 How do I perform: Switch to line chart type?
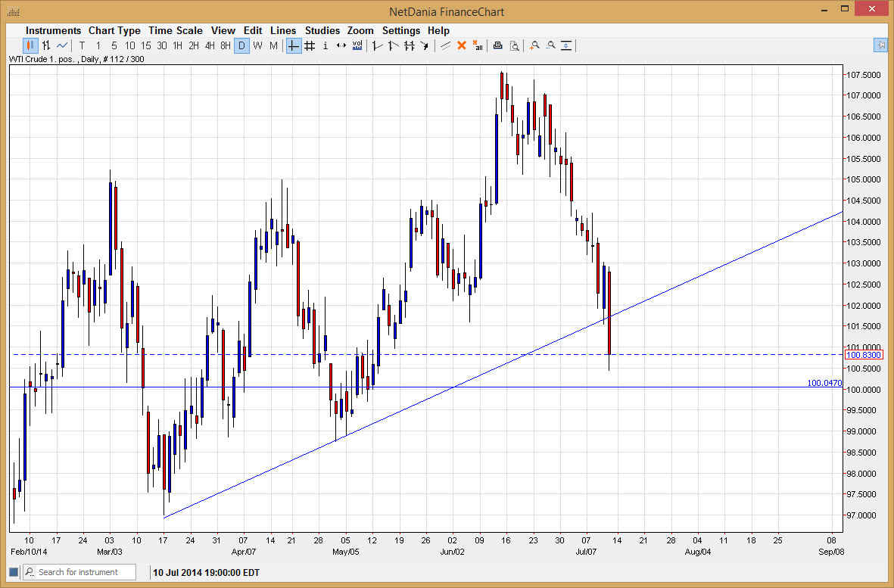click(62, 45)
